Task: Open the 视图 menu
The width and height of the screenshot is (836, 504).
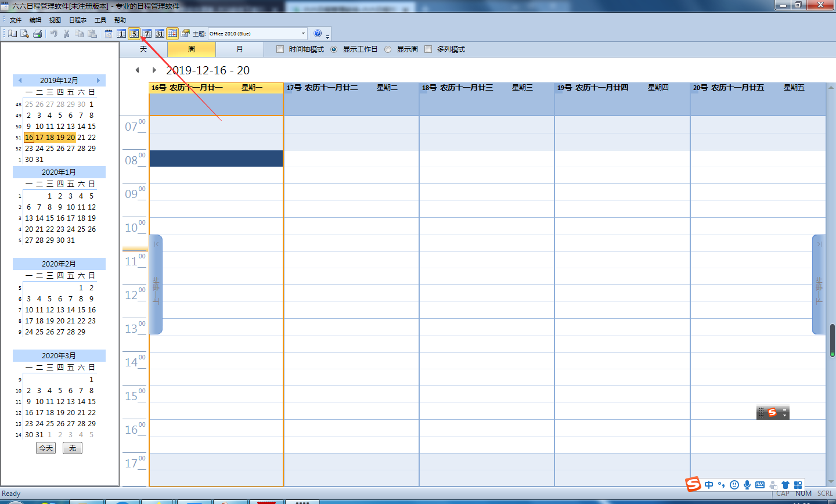Action: [x=55, y=20]
